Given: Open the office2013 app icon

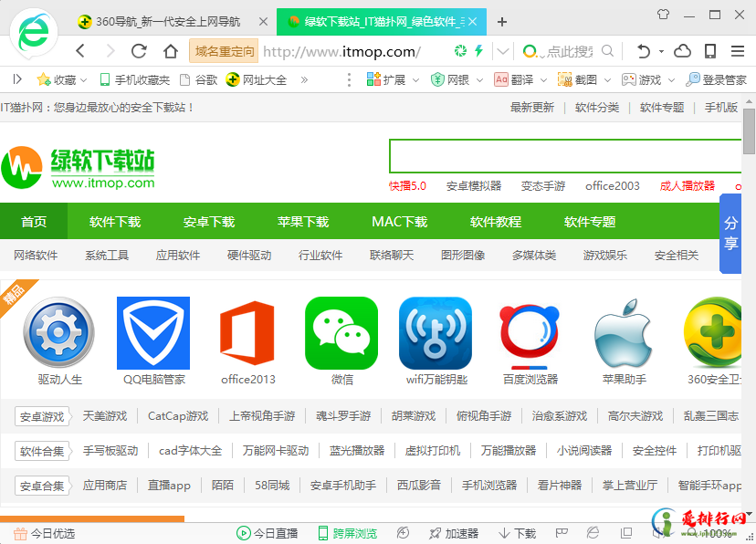Looking at the screenshot, I should click(247, 333).
